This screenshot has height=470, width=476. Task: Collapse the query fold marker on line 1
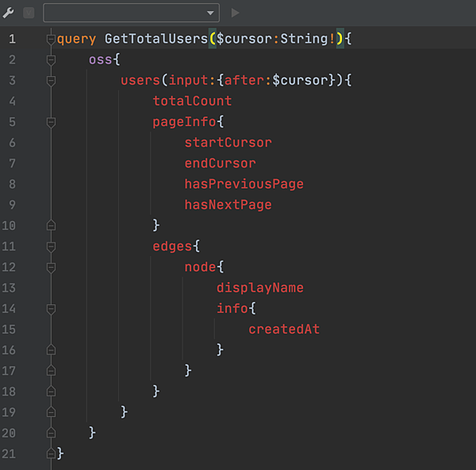(x=51, y=40)
